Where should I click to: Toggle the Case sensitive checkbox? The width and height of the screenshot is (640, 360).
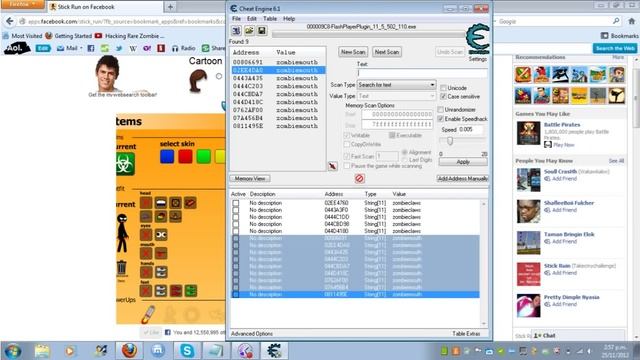(443, 97)
